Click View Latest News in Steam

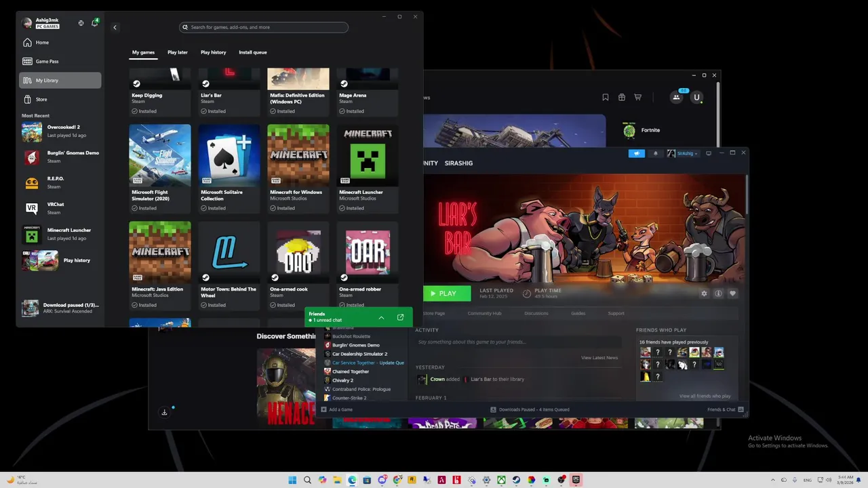click(599, 357)
